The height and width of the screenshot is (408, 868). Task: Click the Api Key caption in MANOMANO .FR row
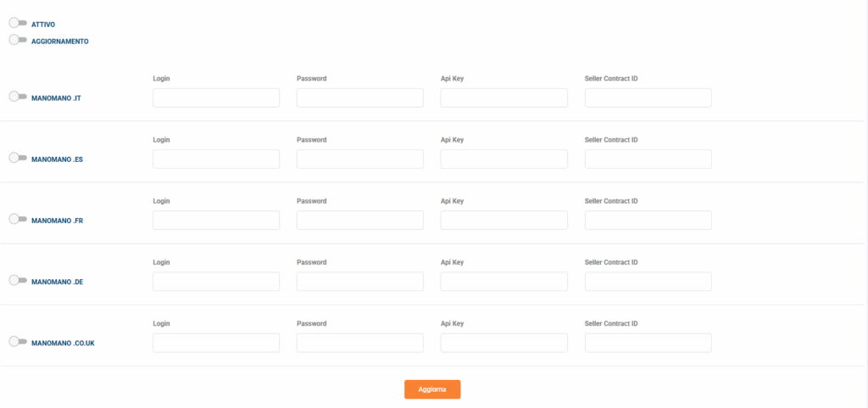pos(453,201)
